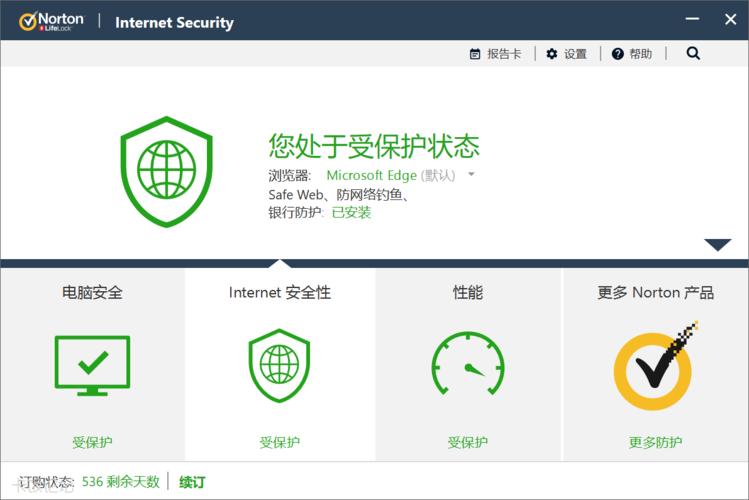
Task: Minimize the Norton window
Action: click(692, 19)
